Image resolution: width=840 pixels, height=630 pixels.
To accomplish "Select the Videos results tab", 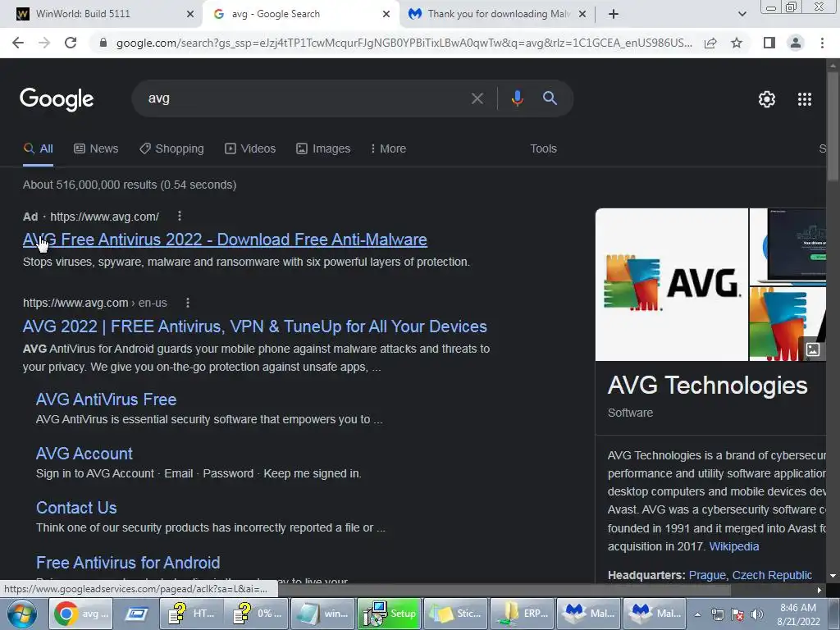I will pos(250,148).
